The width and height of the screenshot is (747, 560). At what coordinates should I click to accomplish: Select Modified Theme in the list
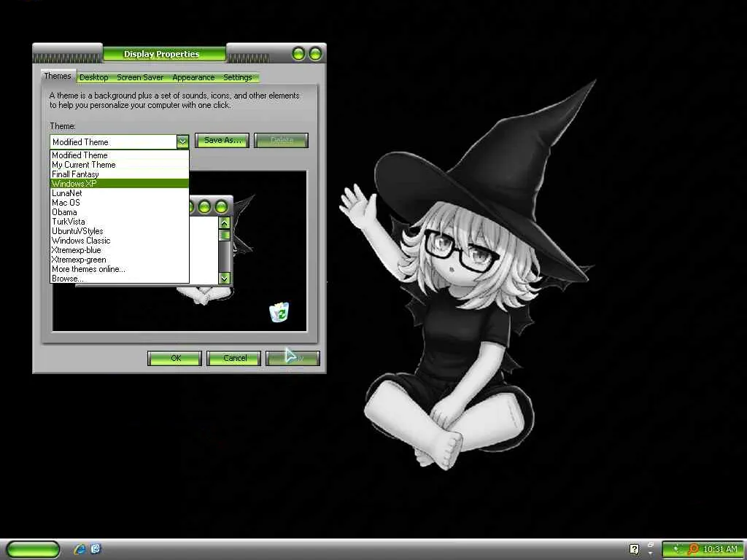pos(120,155)
